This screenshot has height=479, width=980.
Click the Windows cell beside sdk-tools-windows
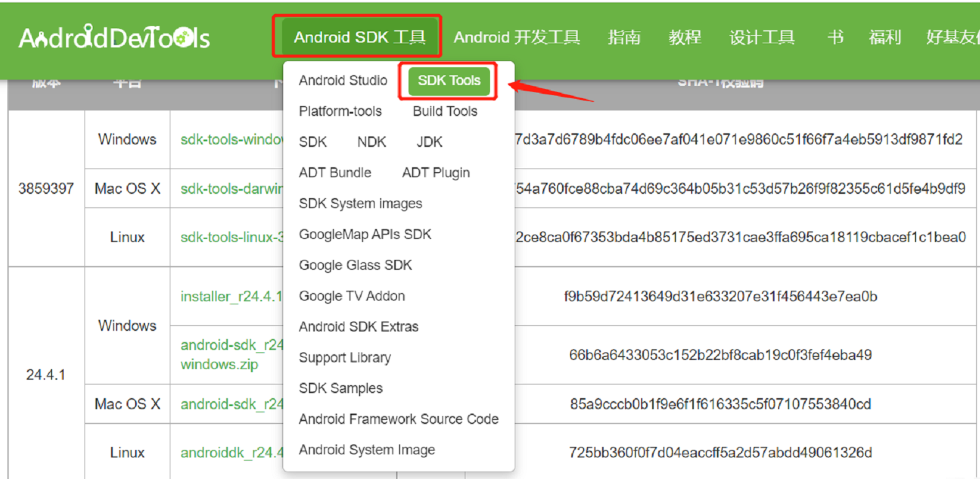click(127, 140)
